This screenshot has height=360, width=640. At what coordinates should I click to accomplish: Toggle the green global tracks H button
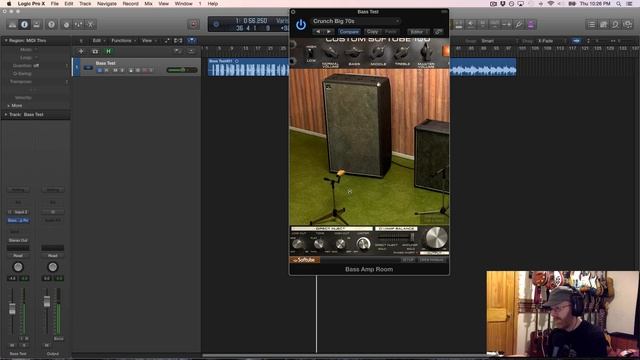[x=109, y=51]
